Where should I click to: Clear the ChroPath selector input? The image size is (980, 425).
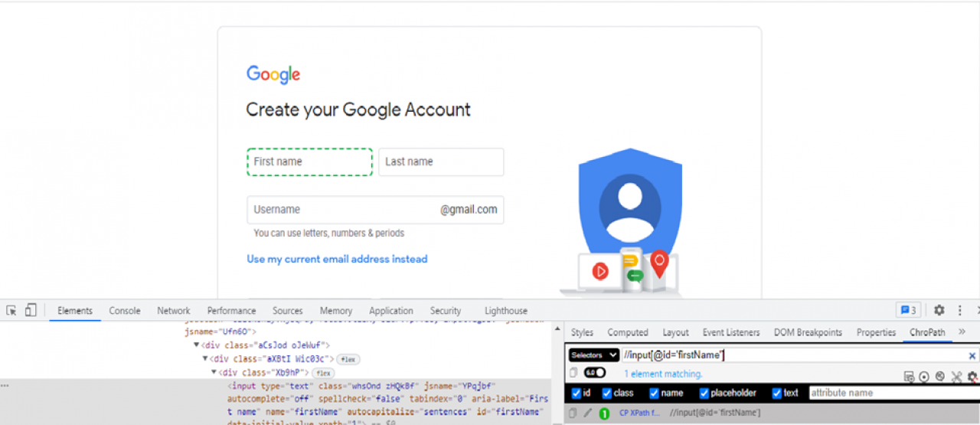(972, 355)
